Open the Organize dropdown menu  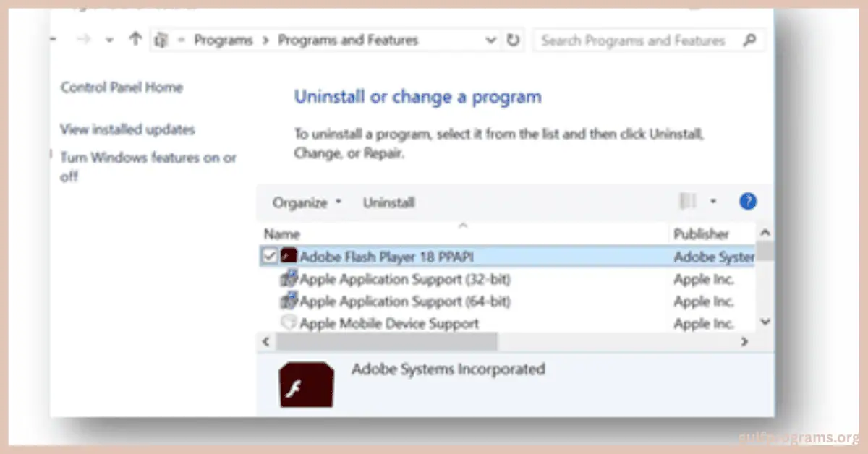click(x=307, y=202)
